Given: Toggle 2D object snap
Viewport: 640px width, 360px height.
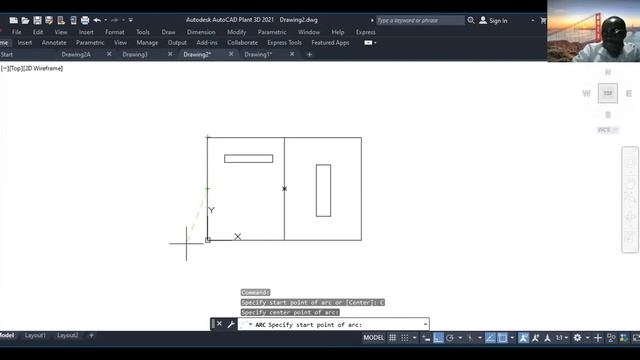Looking at the screenshot, I should 502,338.
